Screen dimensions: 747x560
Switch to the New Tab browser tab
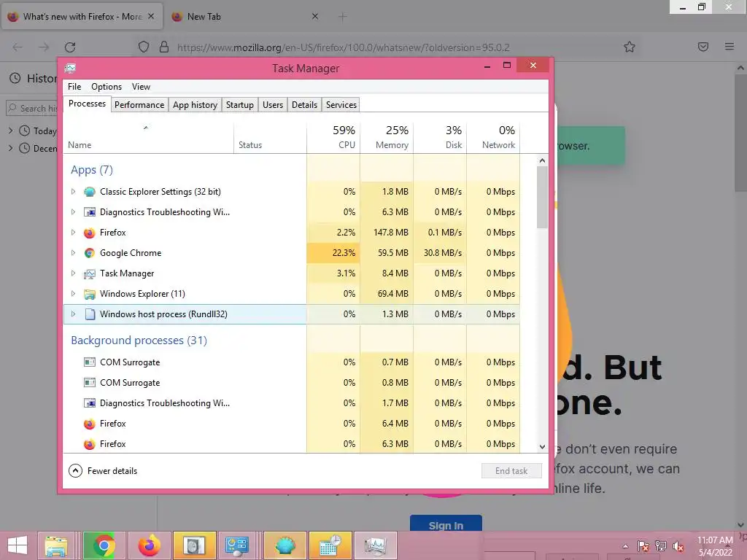coord(244,17)
